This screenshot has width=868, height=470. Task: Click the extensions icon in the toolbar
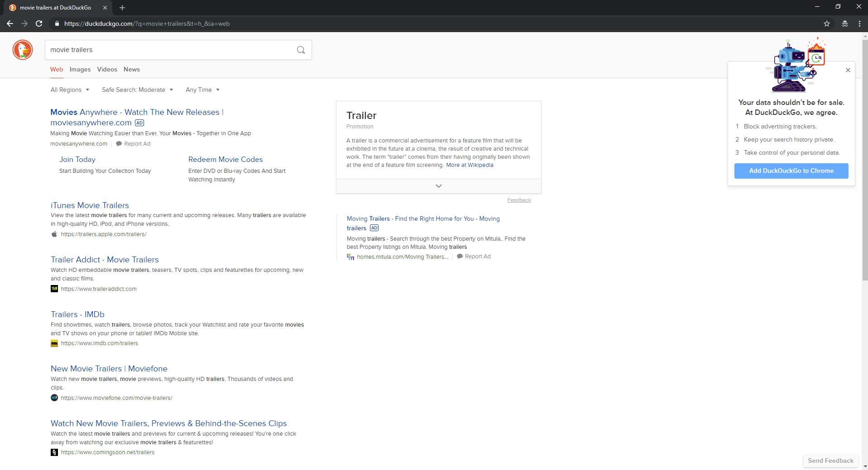click(x=844, y=24)
